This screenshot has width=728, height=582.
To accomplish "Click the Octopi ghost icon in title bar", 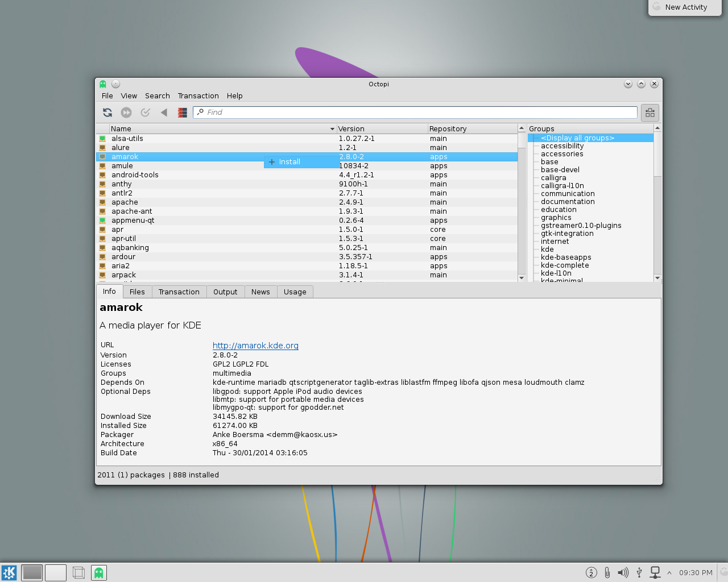I will 103,84.
